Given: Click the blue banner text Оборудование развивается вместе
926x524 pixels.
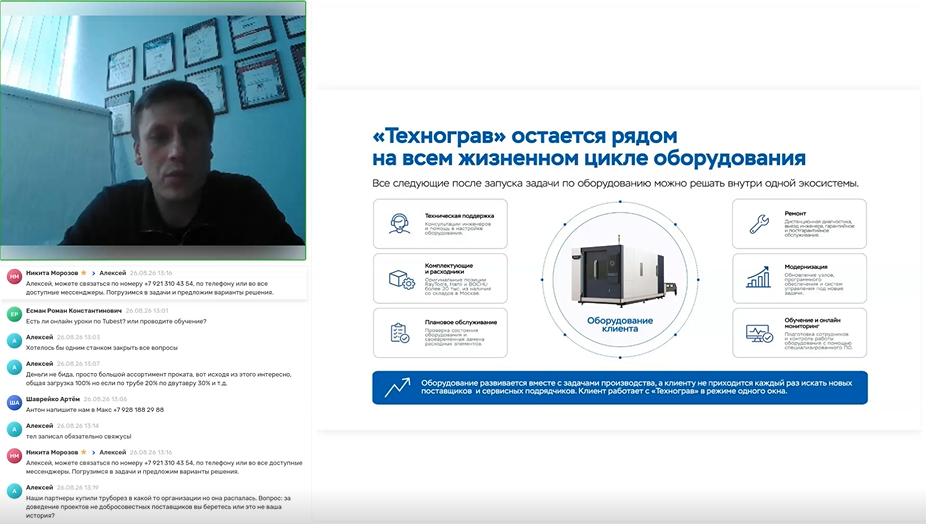Looking at the screenshot, I should (637, 387).
